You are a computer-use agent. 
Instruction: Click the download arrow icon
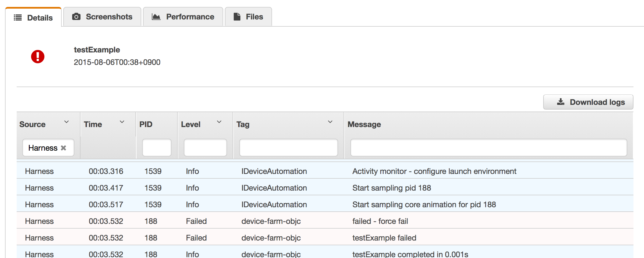pyautogui.click(x=560, y=102)
